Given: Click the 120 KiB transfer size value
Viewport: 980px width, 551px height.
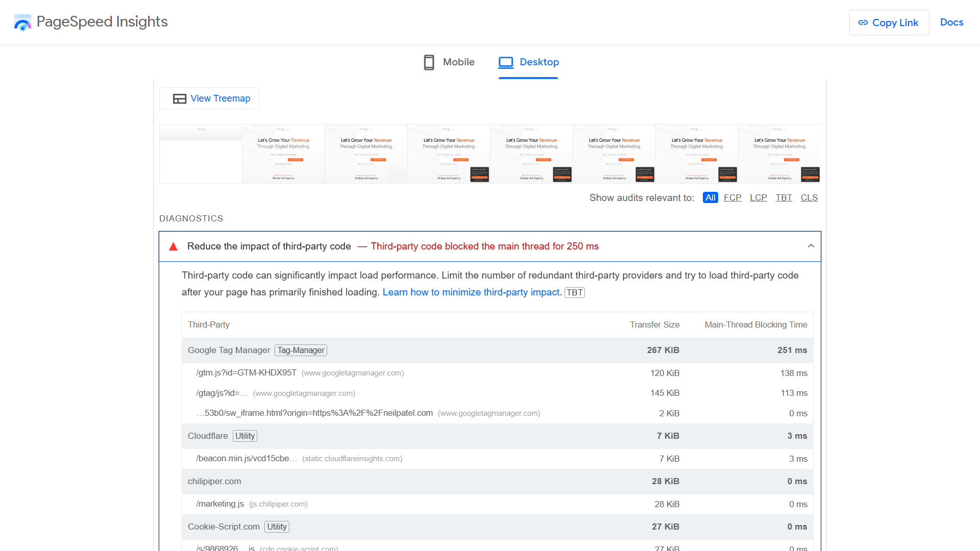Looking at the screenshot, I should coord(665,373).
